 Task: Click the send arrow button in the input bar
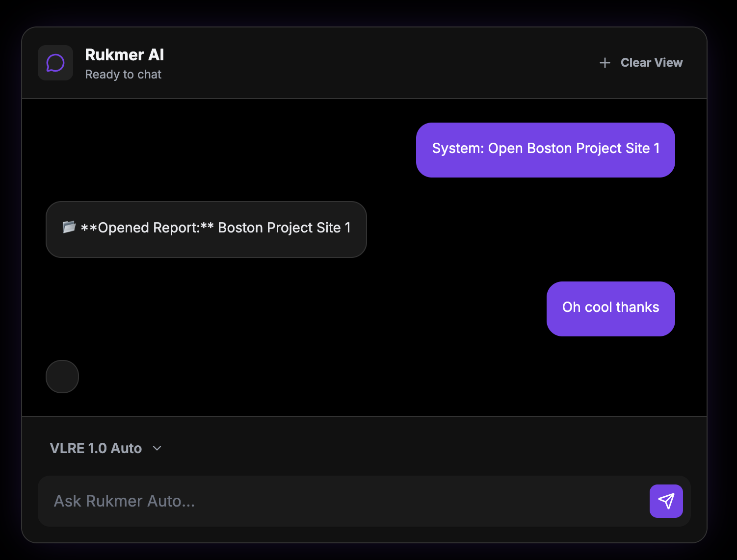point(666,501)
